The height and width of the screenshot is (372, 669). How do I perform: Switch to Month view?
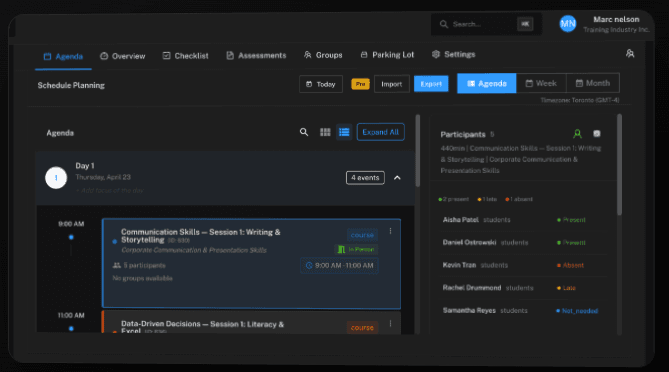pos(593,83)
